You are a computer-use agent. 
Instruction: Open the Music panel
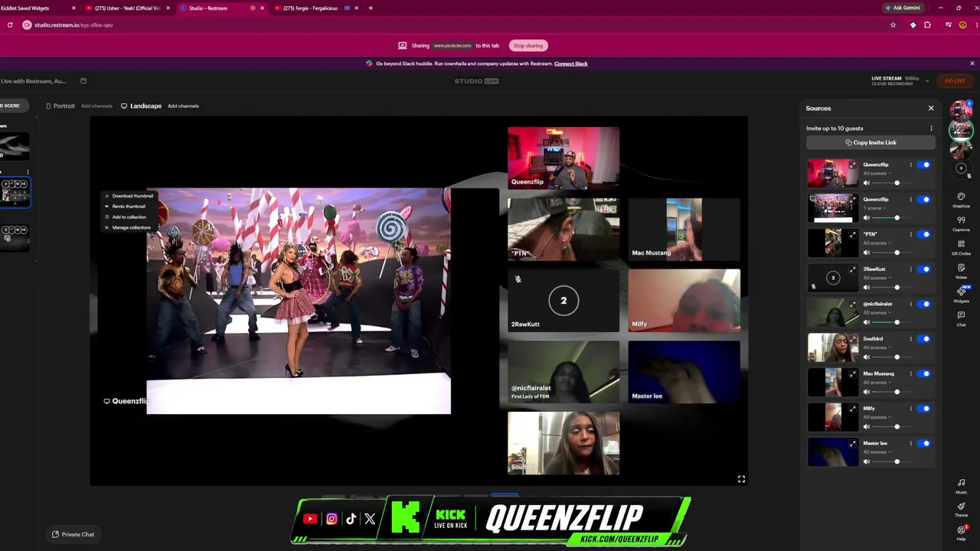[961, 486]
